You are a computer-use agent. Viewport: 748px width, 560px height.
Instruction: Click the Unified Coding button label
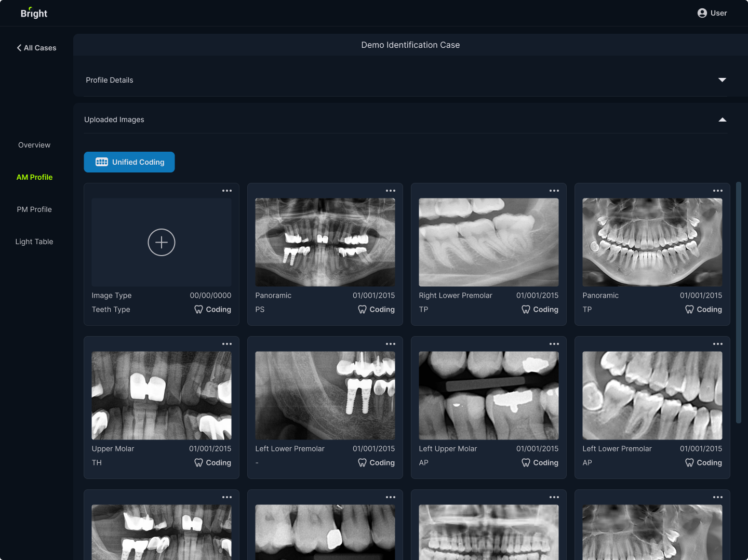(138, 162)
